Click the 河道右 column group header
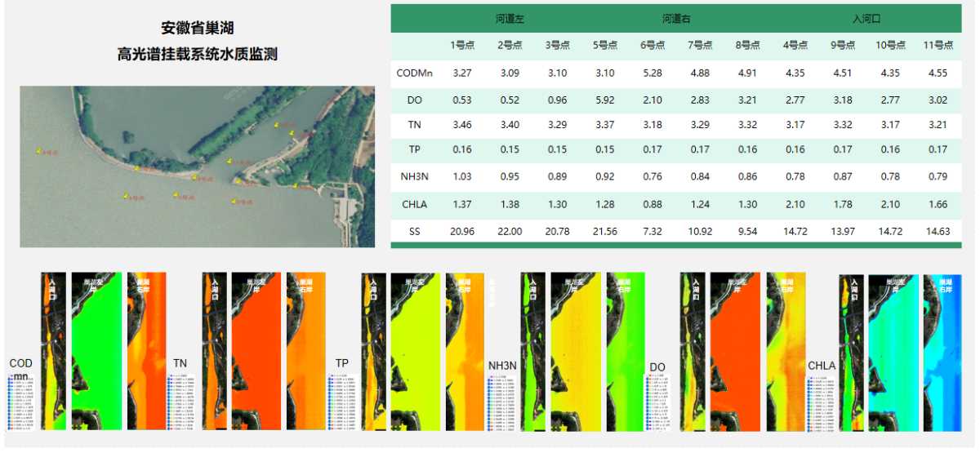 tap(676, 18)
